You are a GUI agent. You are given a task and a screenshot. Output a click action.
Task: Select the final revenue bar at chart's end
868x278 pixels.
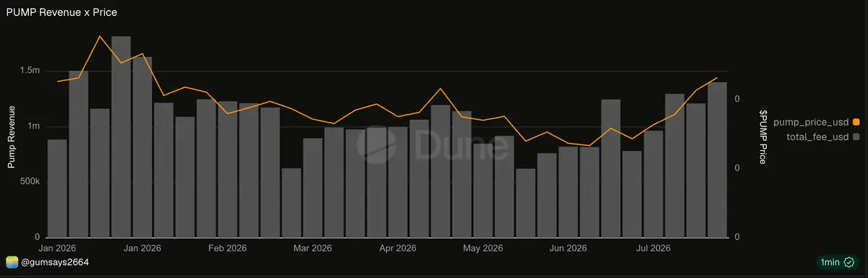717,160
